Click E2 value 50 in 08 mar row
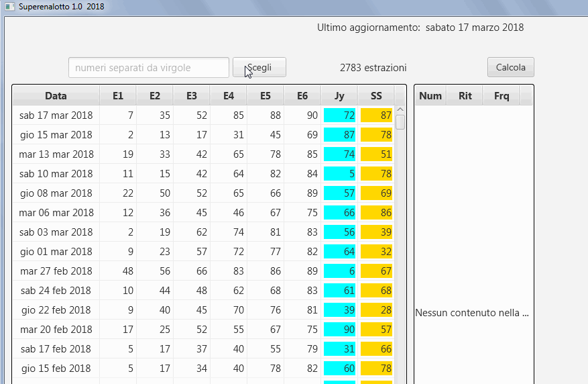Viewport: 588px width, 384px height. point(165,193)
